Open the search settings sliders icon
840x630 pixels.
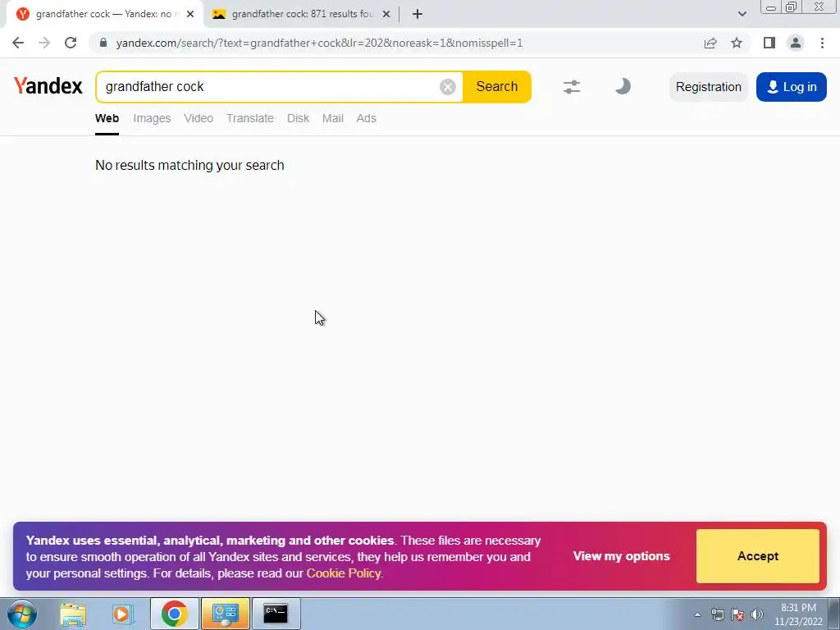572,87
